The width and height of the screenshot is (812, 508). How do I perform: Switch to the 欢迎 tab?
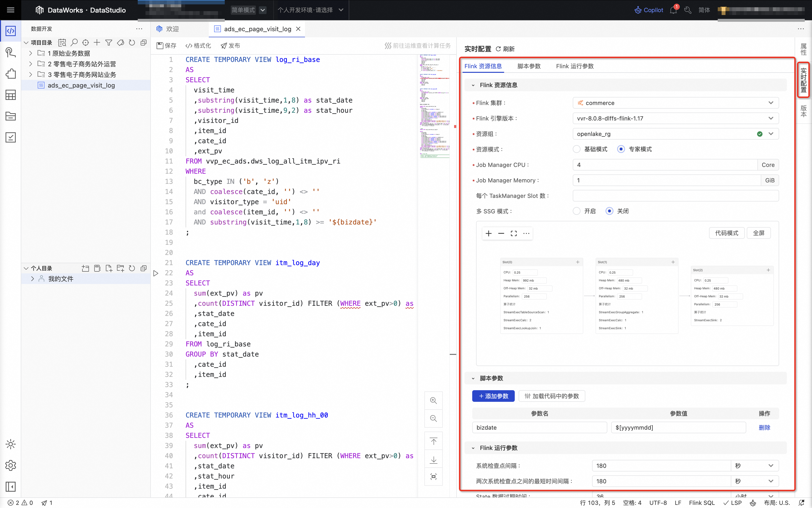coord(168,29)
